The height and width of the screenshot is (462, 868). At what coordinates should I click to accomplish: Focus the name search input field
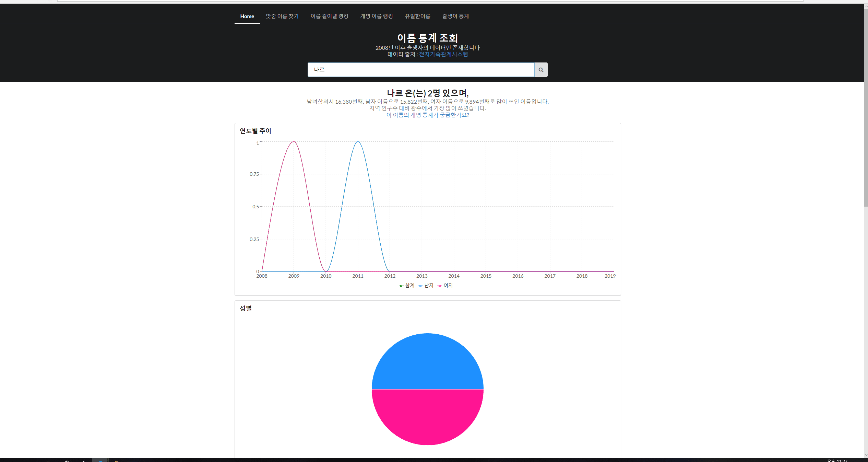(x=421, y=70)
